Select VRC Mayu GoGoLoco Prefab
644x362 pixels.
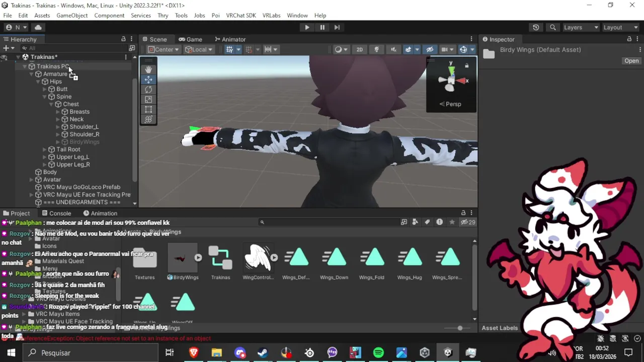(82, 187)
